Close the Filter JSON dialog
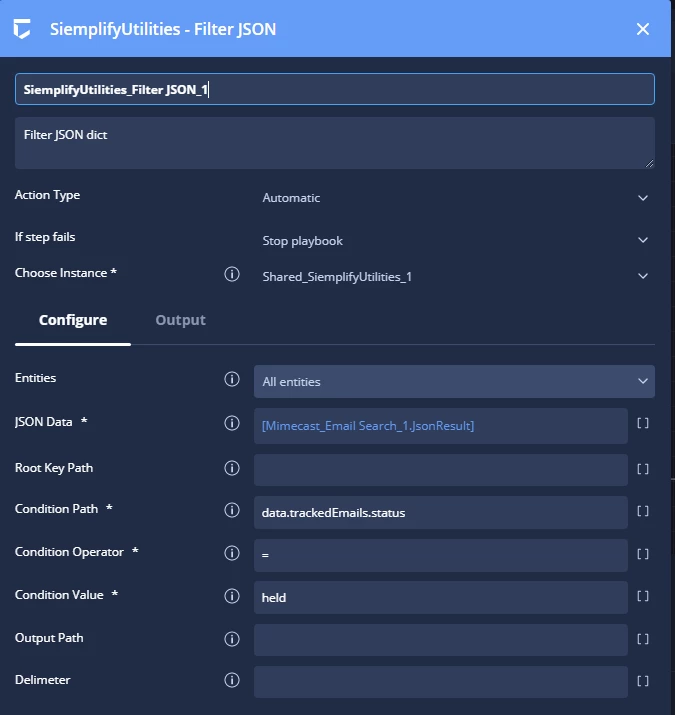 (x=643, y=29)
